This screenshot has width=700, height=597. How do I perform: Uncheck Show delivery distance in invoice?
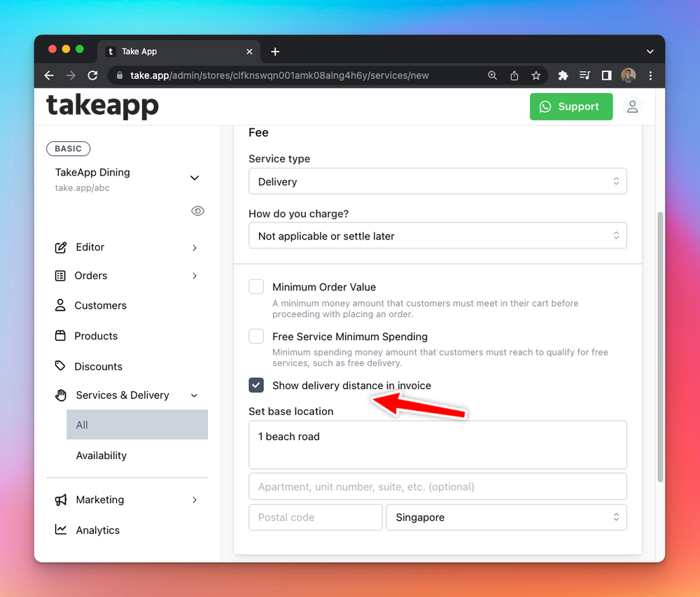pos(256,386)
